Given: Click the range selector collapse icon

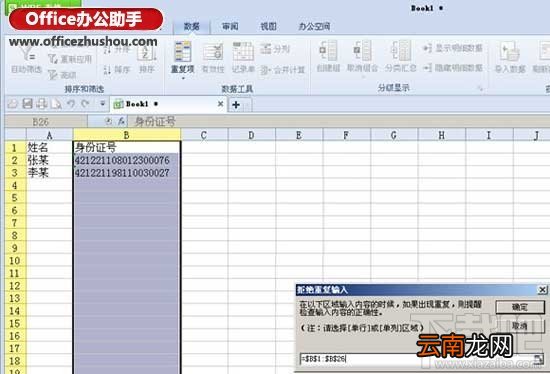Looking at the screenshot, I should 538,359.
